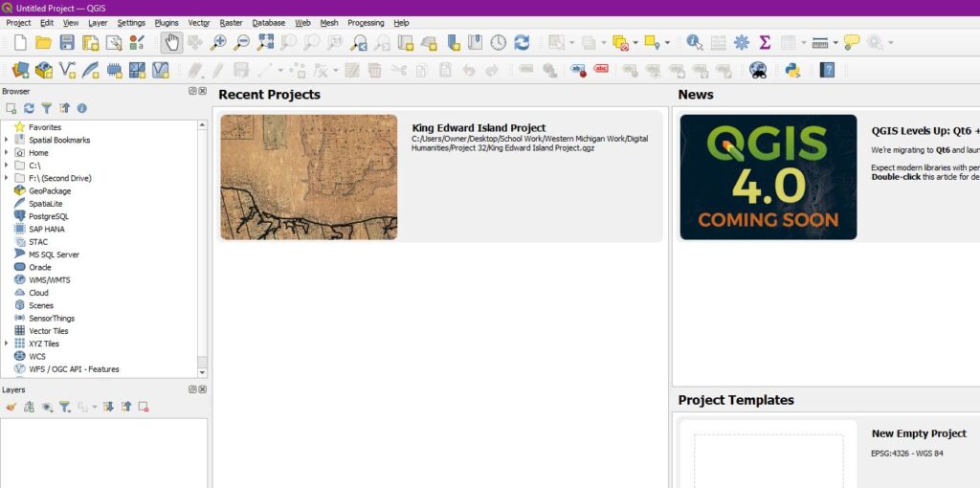This screenshot has width=980, height=488.
Task: Create a New Project from toolbar
Action: point(21,42)
